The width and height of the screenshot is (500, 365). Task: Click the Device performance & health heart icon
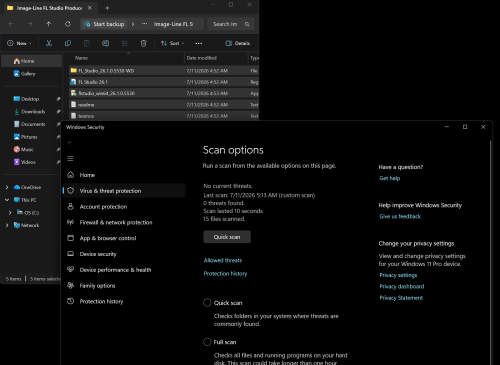click(70, 269)
